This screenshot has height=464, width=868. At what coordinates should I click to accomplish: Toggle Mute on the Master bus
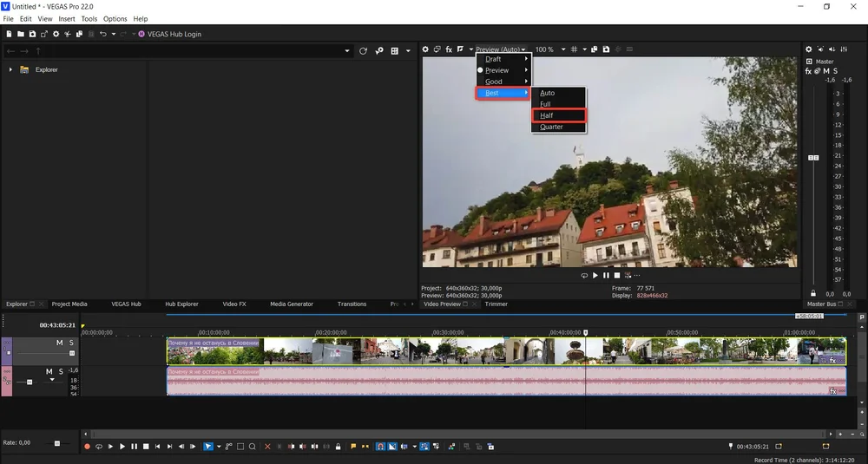tap(825, 71)
